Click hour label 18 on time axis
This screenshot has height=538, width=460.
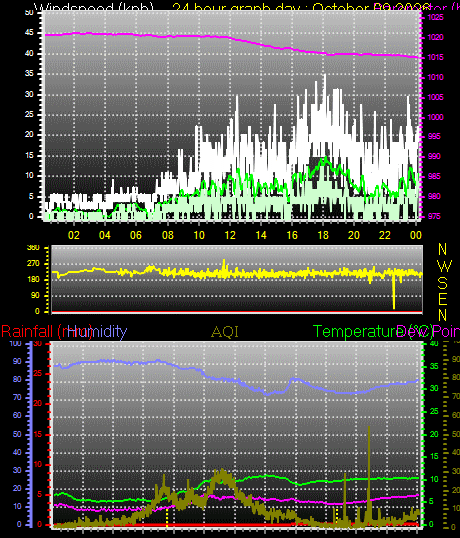point(323,235)
